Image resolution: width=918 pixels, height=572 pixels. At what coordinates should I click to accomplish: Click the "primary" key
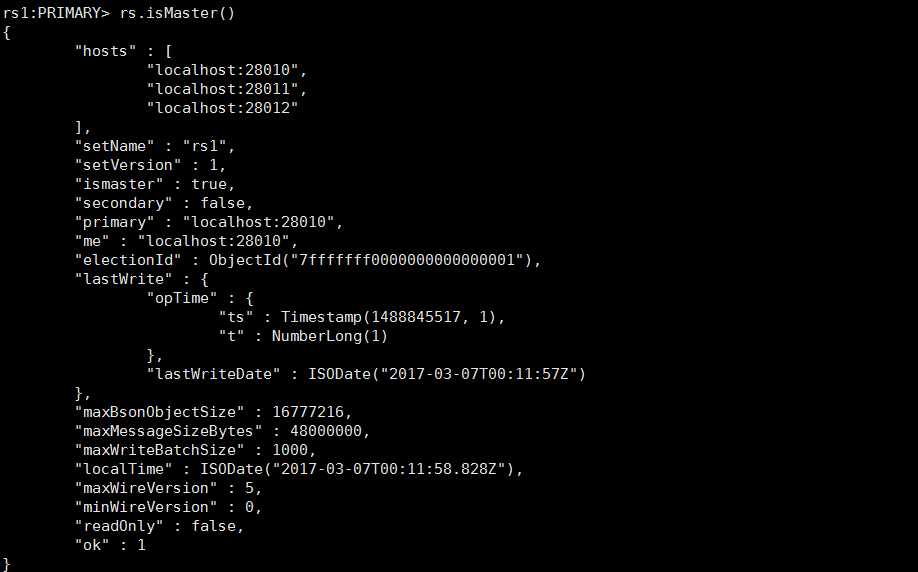point(113,222)
